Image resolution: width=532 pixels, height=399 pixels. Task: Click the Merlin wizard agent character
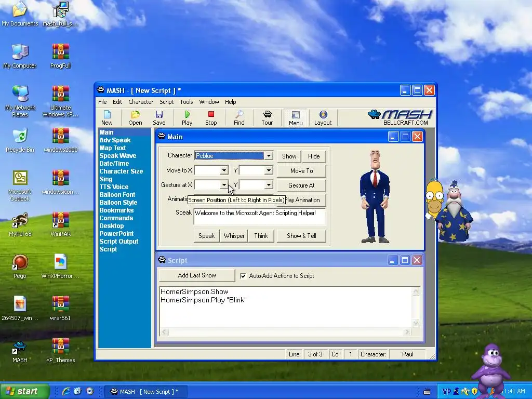pyautogui.click(x=455, y=211)
